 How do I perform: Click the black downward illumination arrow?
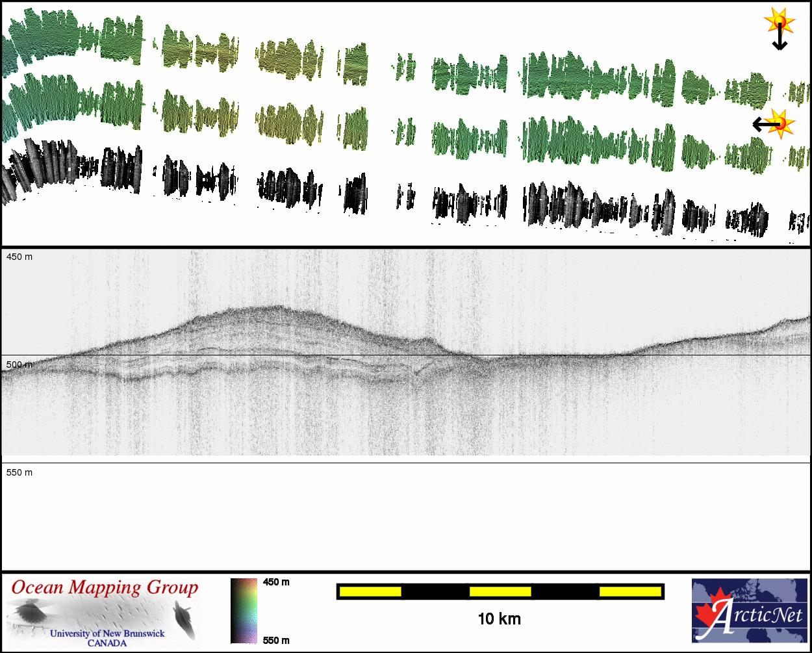(x=780, y=40)
